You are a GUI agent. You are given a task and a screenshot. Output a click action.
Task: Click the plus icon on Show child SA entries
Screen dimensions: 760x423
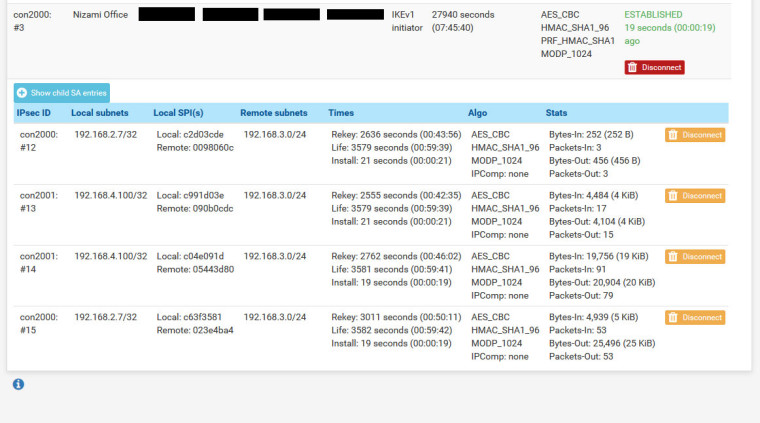point(22,93)
